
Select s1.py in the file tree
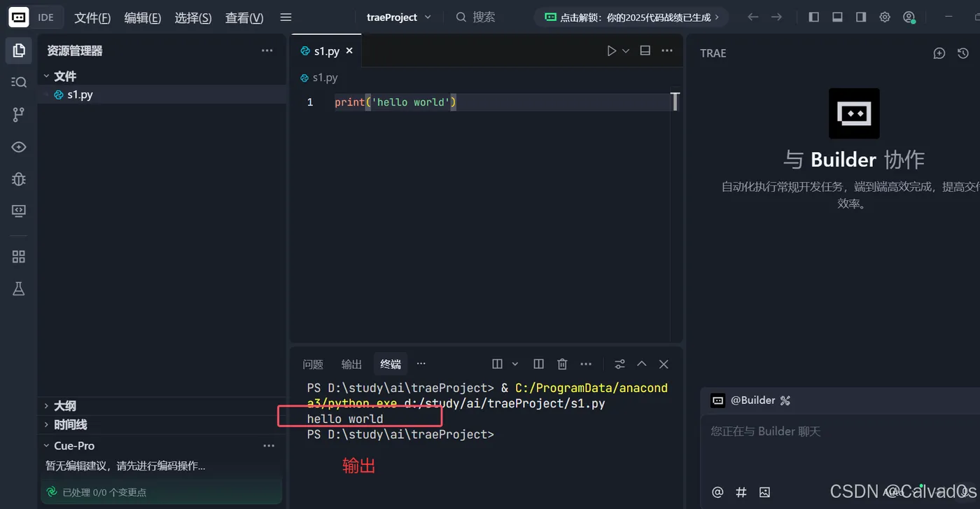(x=162, y=95)
